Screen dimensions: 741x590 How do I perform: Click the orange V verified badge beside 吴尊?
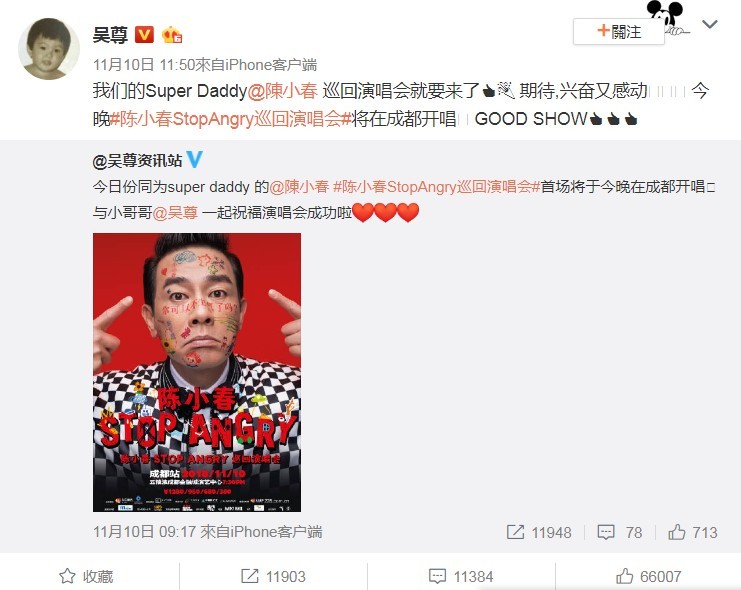[145, 35]
